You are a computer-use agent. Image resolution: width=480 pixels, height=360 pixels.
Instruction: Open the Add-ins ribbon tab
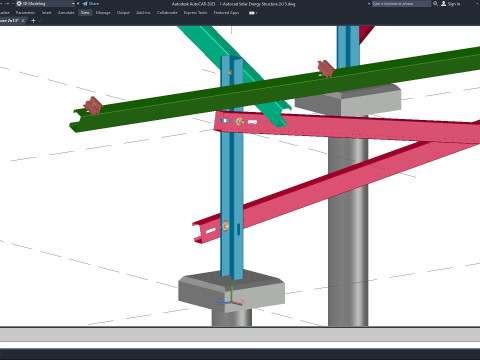143,13
